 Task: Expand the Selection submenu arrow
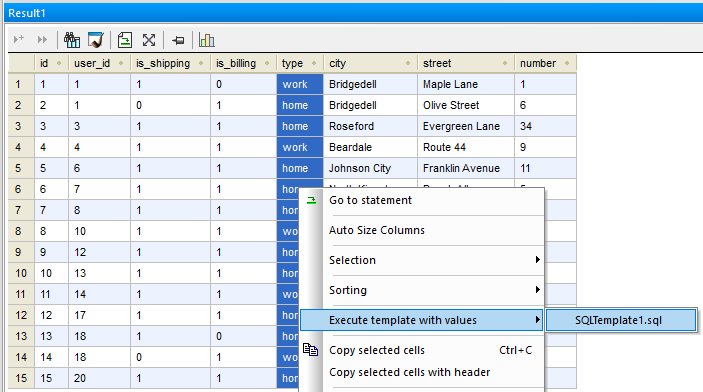tap(537, 260)
